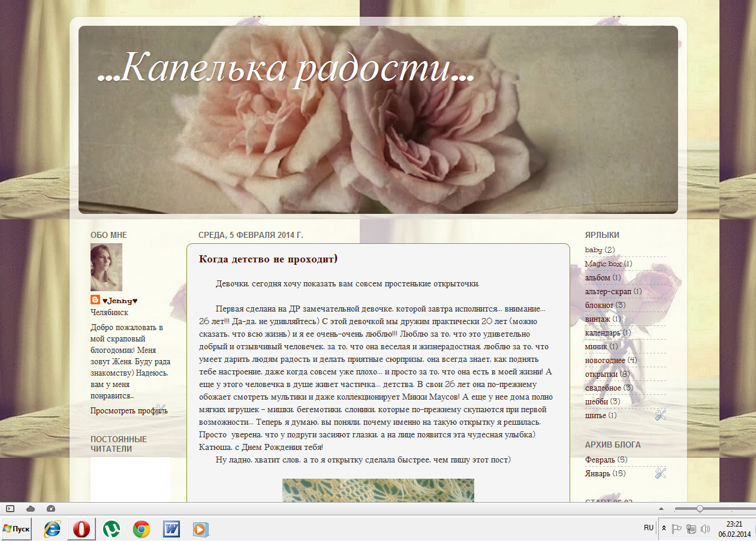The width and height of the screenshot is (756, 541).
Task: Click the volume speaker tray icon
Action: pyautogui.click(x=706, y=528)
